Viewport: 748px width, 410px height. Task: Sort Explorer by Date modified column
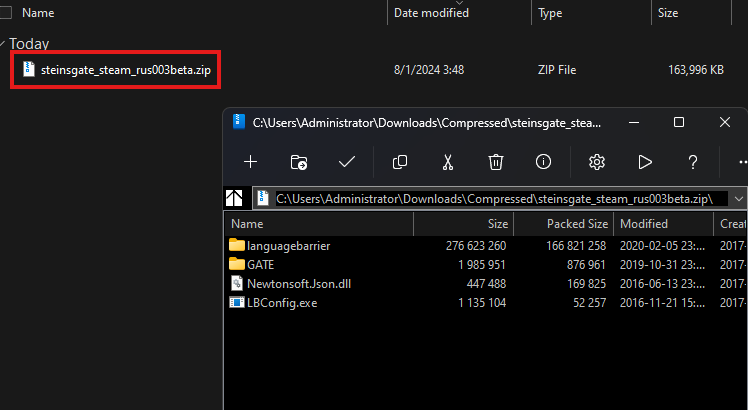click(431, 13)
